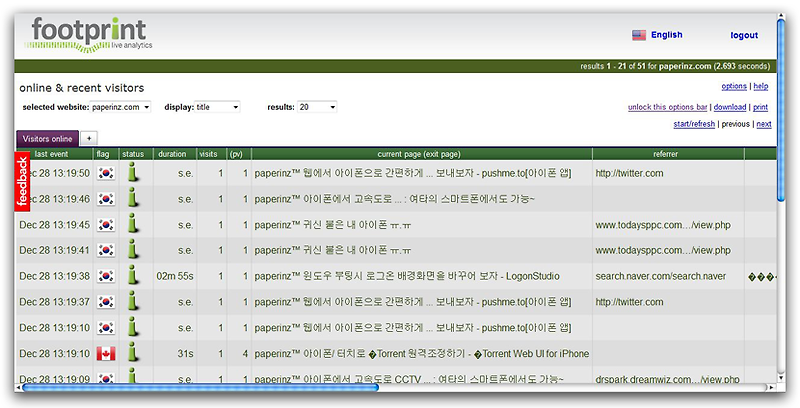Open the results dropdown showing 20
Image resolution: width=800 pixels, height=408 pixels.
317,107
